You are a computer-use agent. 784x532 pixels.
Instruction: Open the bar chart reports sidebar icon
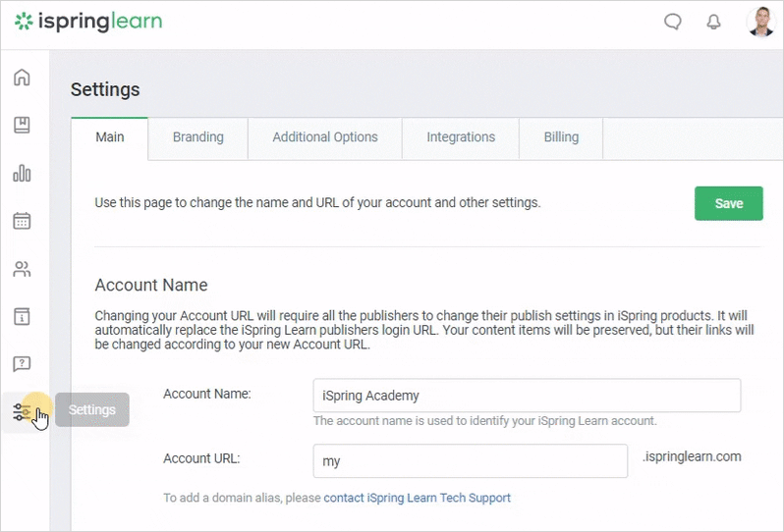(x=22, y=173)
